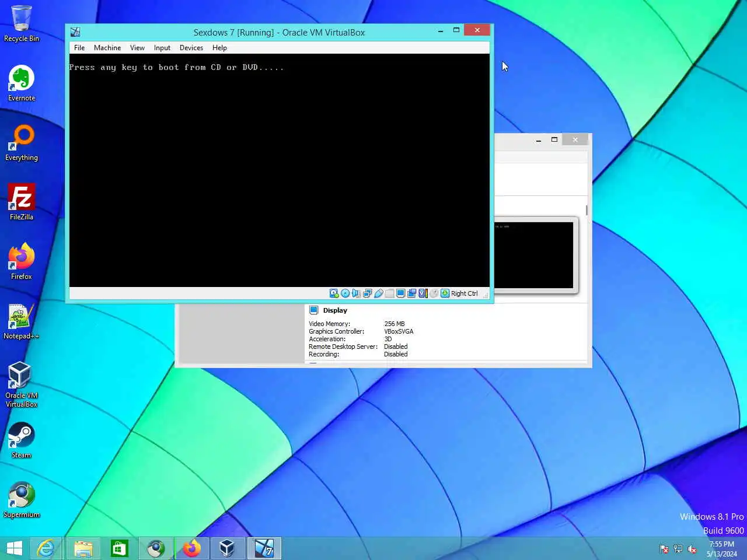The image size is (747, 560).
Task: Click the CPU virtualization V status icon
Action: pos(423,293)
